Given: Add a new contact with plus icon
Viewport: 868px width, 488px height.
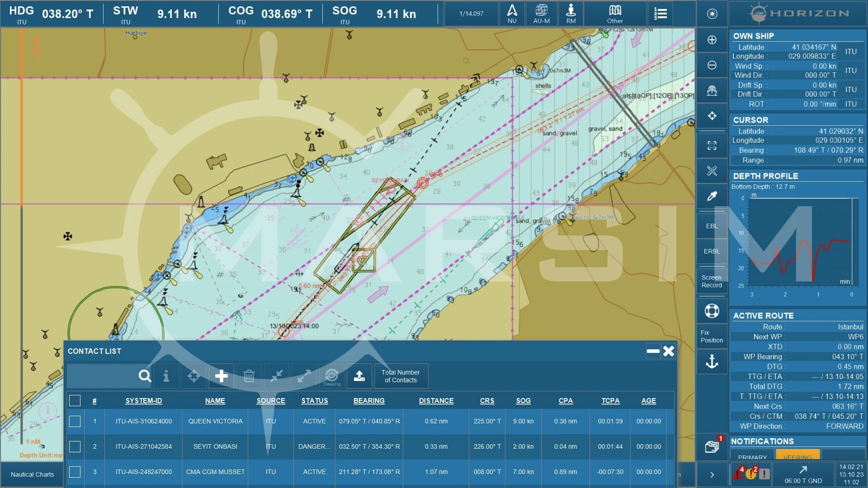Looking at the screenshot, I should coord(221,376).
